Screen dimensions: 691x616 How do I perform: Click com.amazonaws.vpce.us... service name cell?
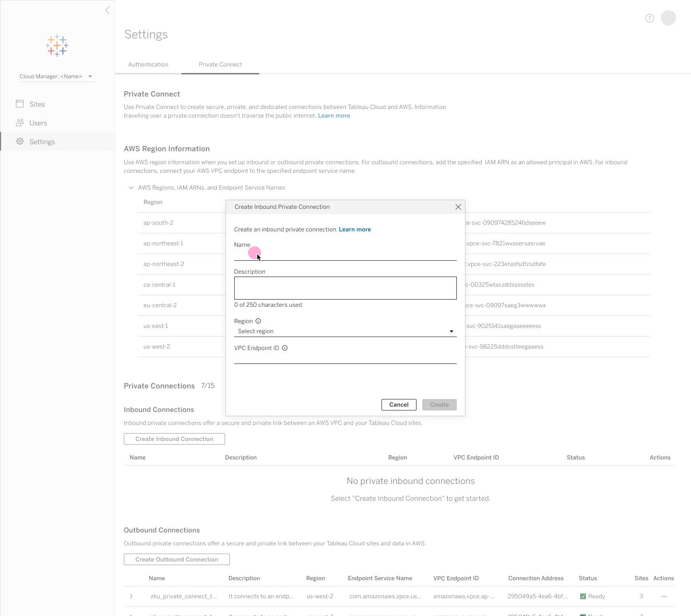click(385, 596)
